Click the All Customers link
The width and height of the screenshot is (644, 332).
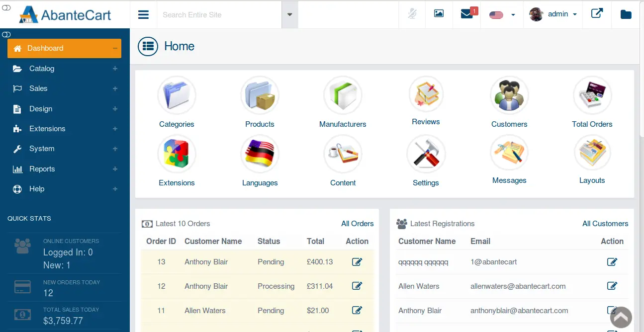[605, 224]
